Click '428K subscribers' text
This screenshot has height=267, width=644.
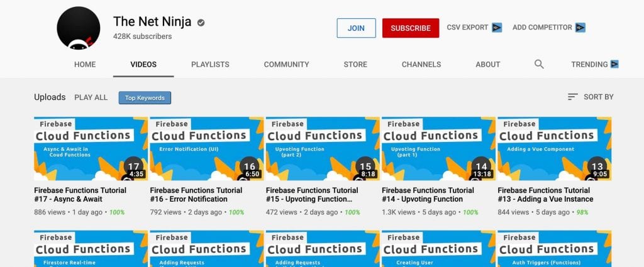click(143, 36)
